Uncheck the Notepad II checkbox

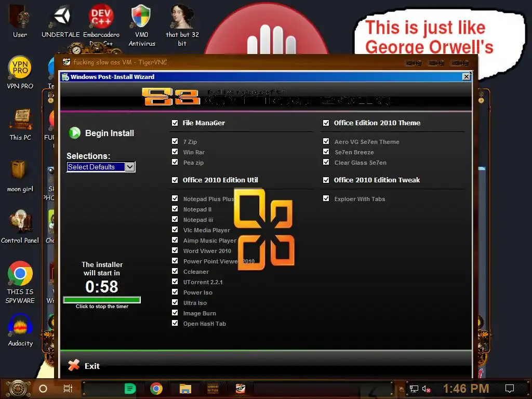point(175,209)
